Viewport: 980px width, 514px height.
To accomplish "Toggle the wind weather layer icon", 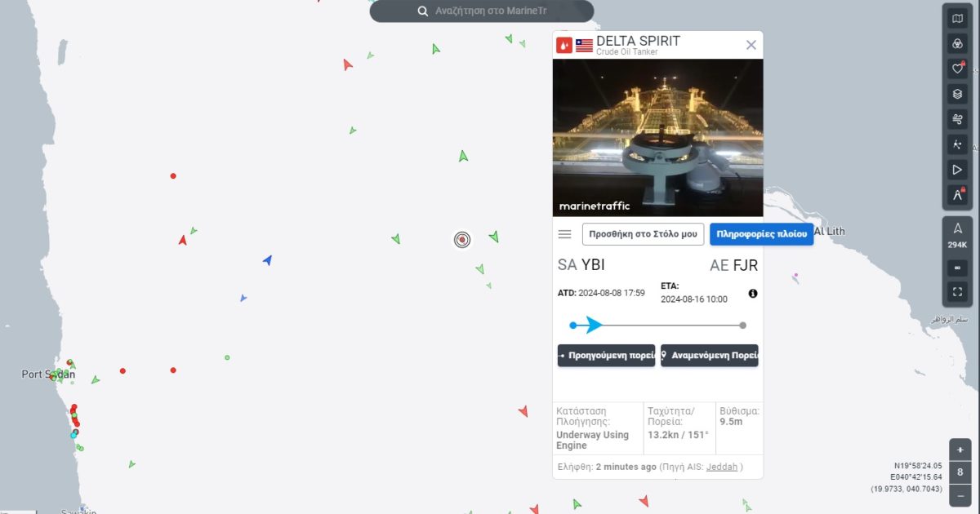I will pyautogui.click(x=957, y=119).
